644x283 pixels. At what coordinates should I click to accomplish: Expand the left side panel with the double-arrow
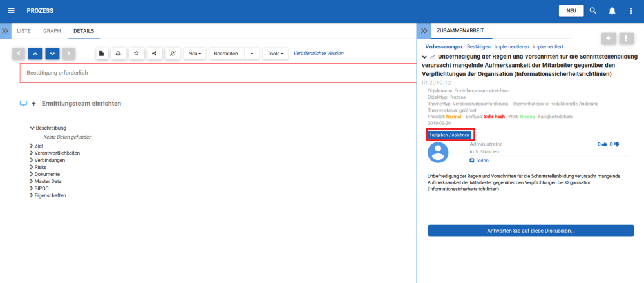click(x=5, y=31)
